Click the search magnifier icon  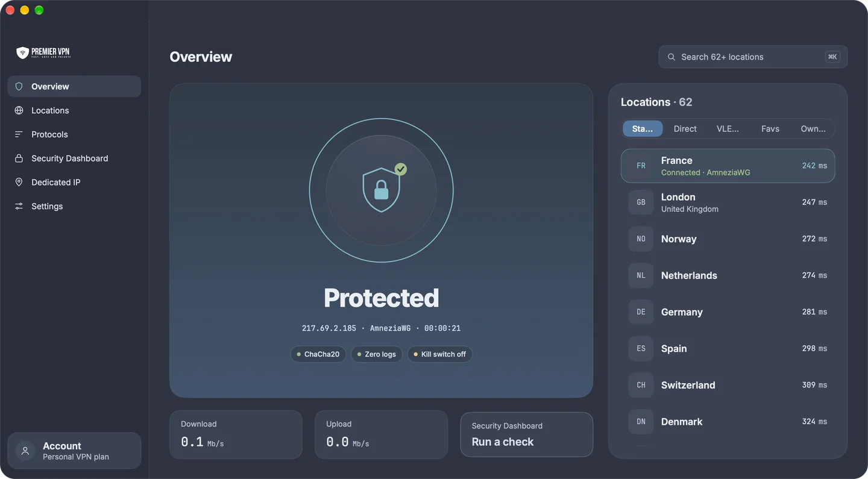[x=671, y=57]
